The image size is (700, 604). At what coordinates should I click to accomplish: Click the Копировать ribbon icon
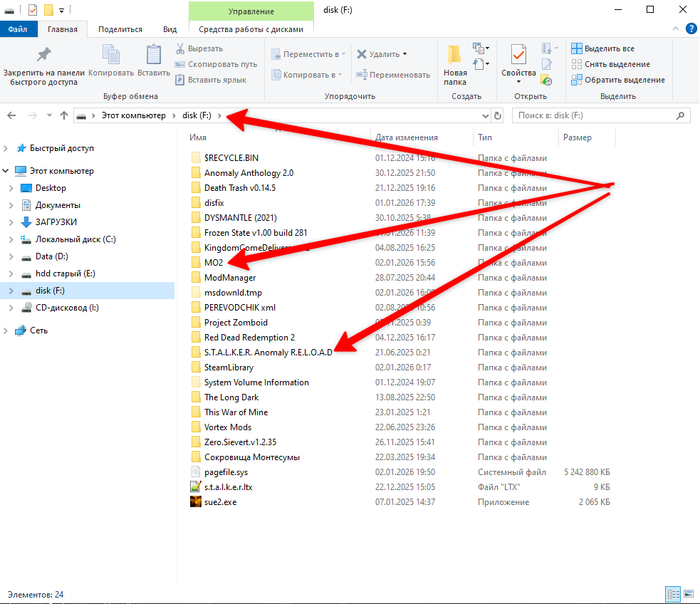[110, 55]
